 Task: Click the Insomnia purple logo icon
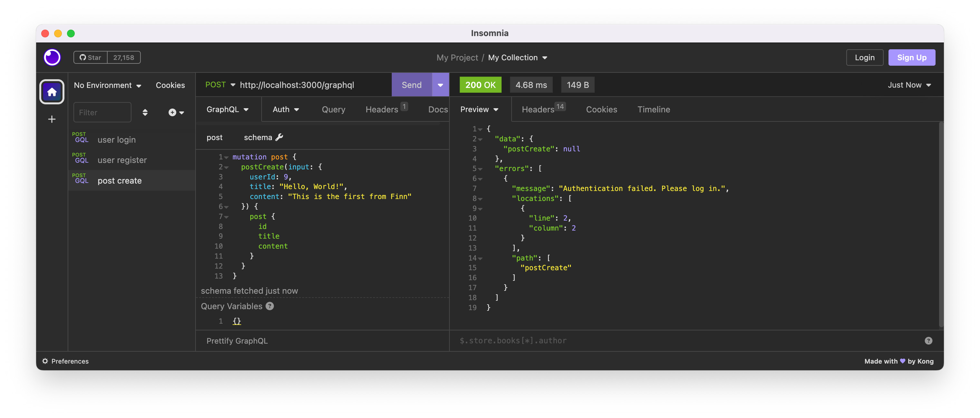52,57
